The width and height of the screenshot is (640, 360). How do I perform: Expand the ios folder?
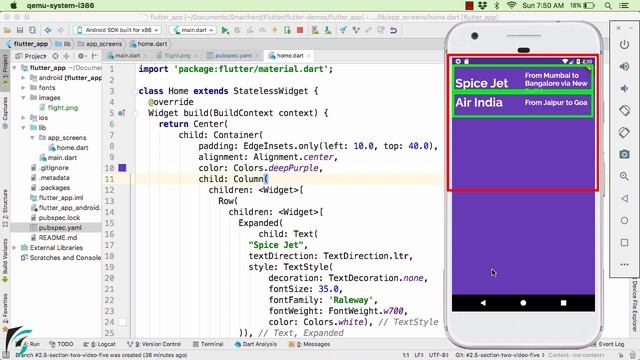(x=23, y=118)
